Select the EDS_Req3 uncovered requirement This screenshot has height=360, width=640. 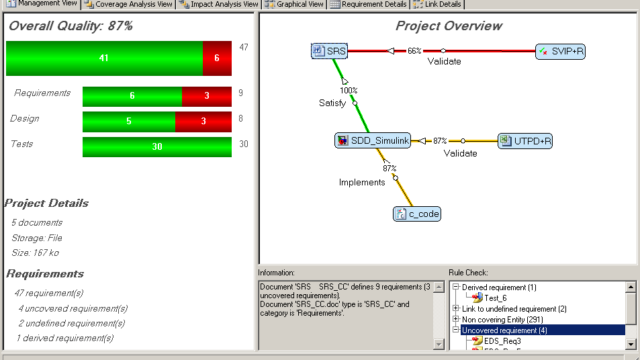(x=502, y=341)
